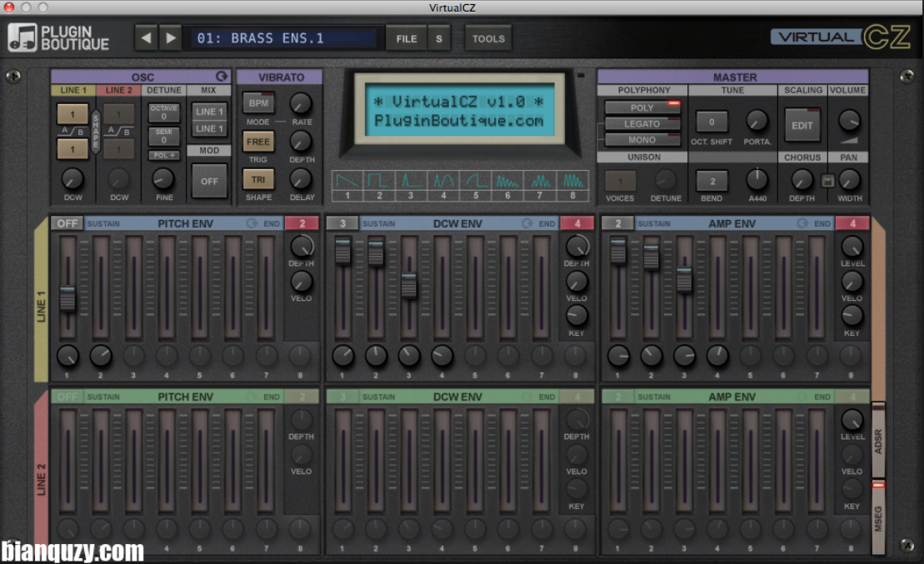Toggle the lock icon beside chorus DEPTH
The image size is (924, 564).
(827, 180)
